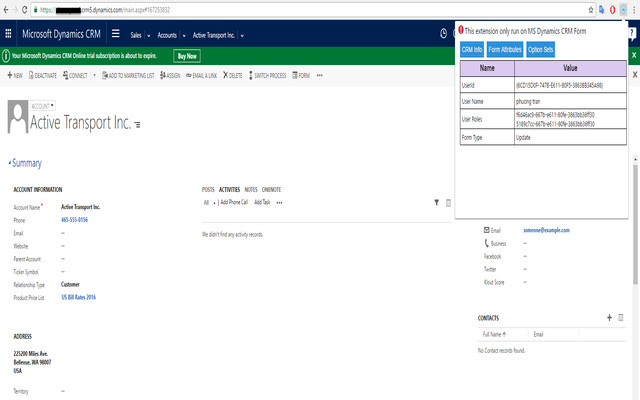
Task: Click CONNECT in command bar
Action: coord(75,76)
